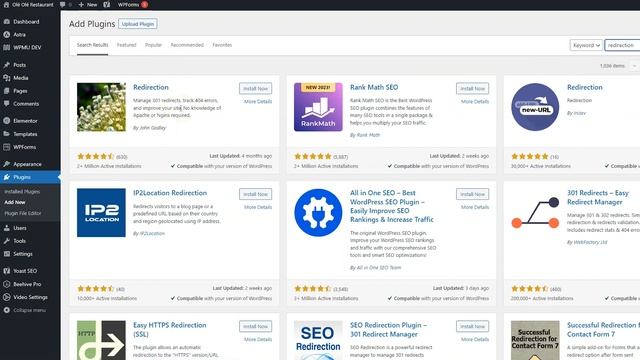The image size is (640, 360).
Task: Click the new-URL Redirection plugin thumbnail
Action: coord(535,107)
